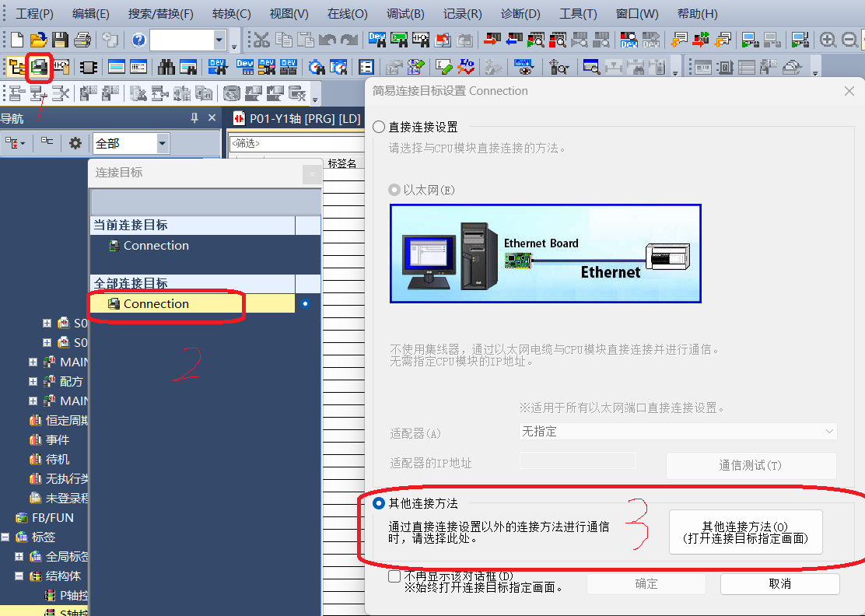Open help with the blue question icon
This screenshot has width=865, height=616.
138,40
